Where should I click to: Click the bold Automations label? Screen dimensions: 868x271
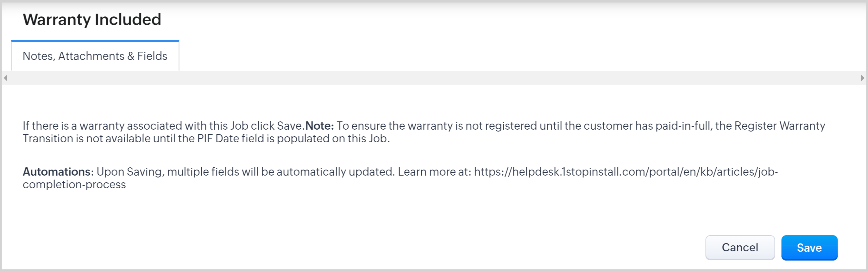[x=56, y=172]
